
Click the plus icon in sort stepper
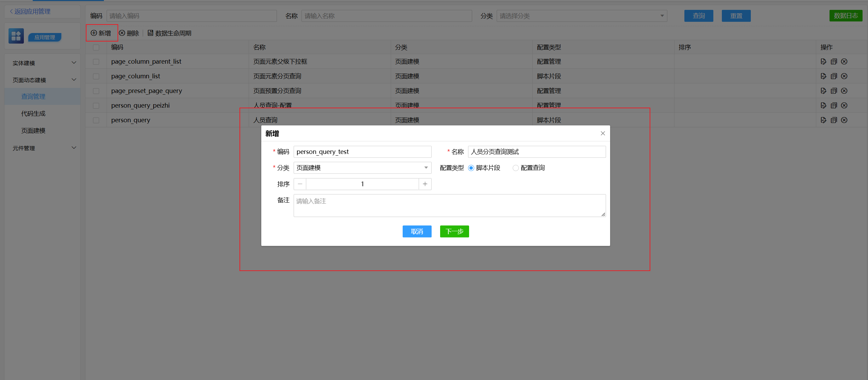click(425, 184)
